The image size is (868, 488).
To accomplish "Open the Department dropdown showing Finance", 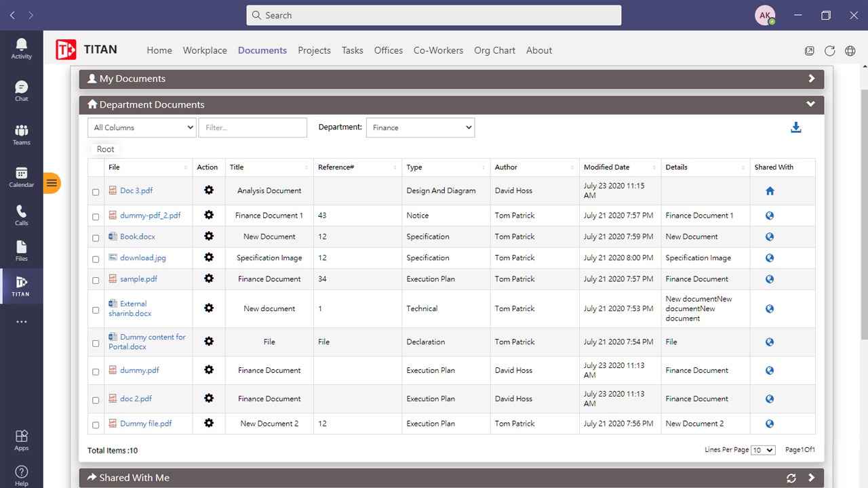I will [x=420, y=127].
